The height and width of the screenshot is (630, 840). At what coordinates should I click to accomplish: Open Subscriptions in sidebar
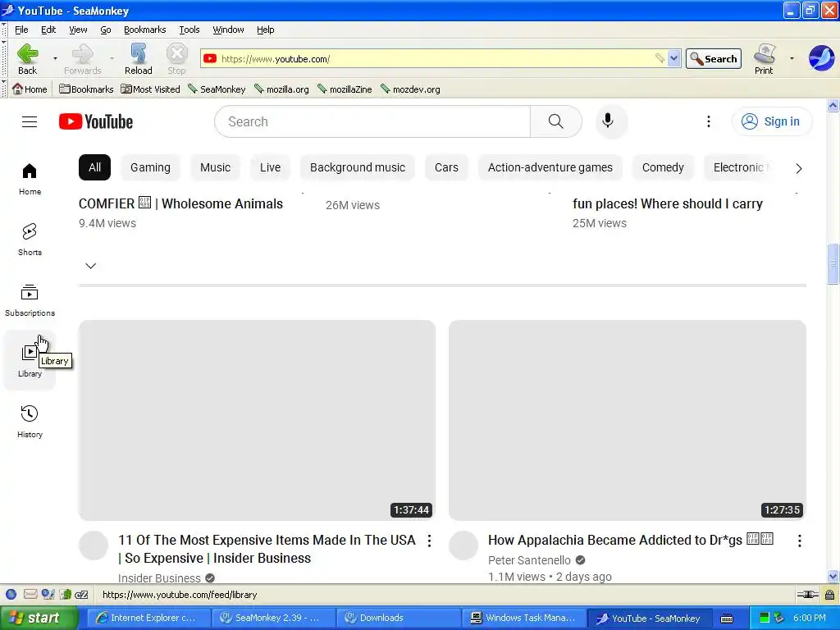[30, 300]
